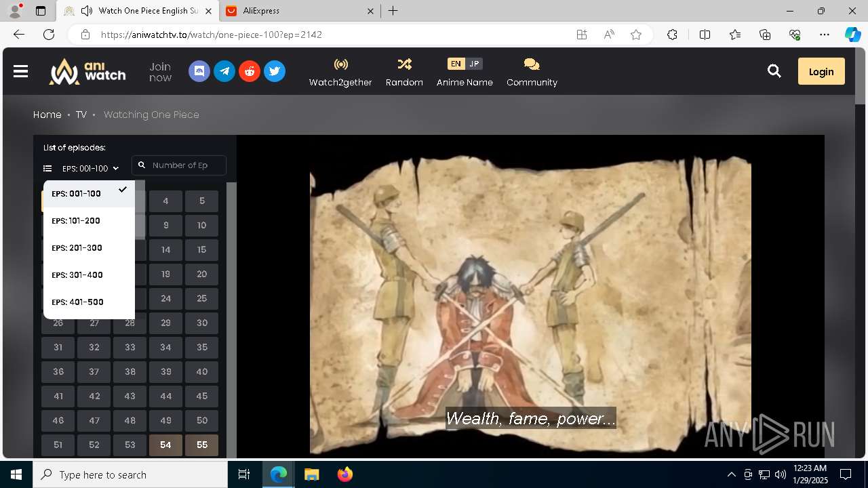Open browser Extensions

point(672,35)
